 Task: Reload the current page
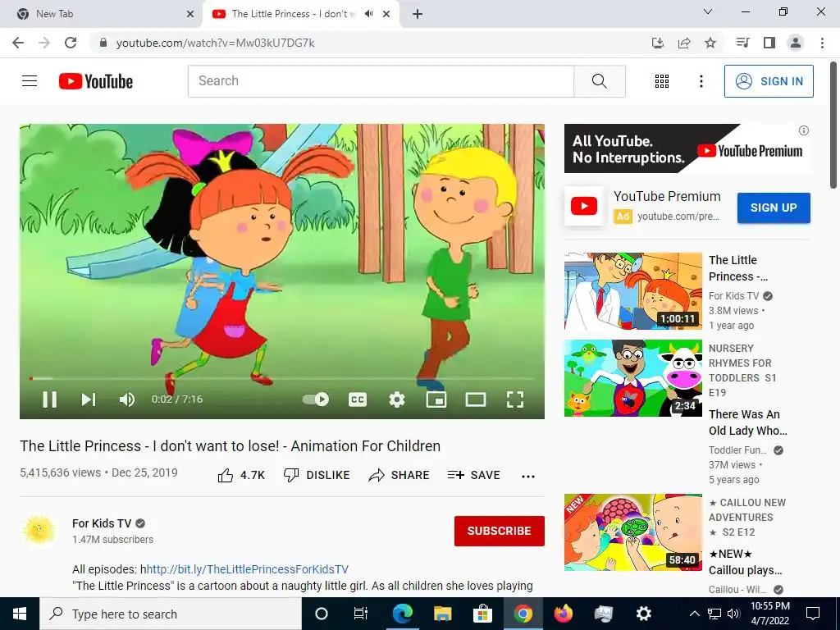point(71,43)
